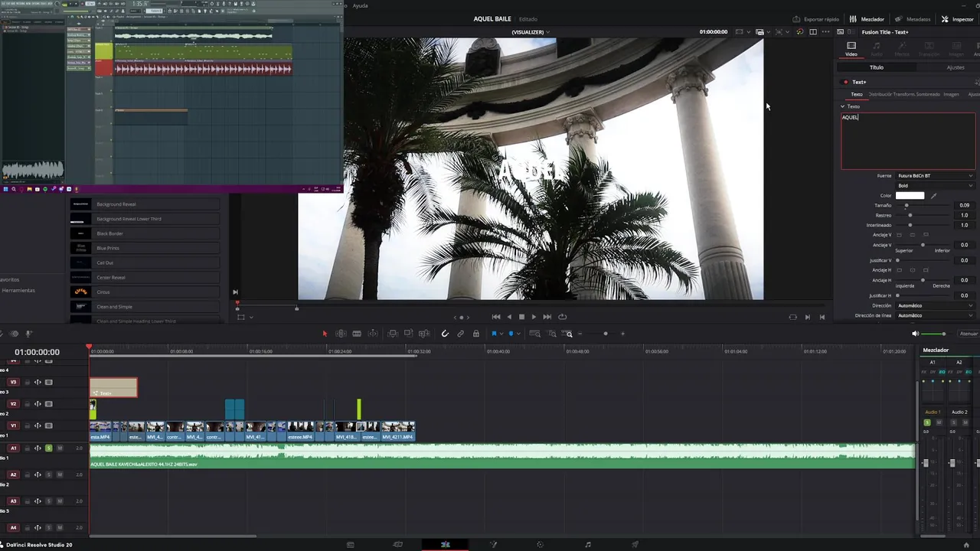Switch to the Video inspector tab
Image resolution: width=980 pixels, height=551 pixels.
click(x=851, y=49)
